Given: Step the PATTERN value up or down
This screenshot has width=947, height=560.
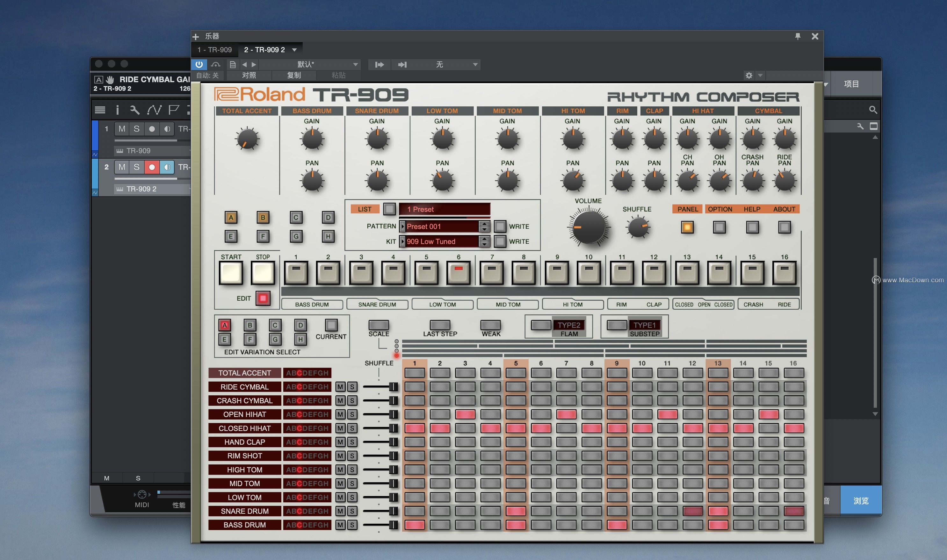Looking at the screenshot, I should 484,226.
